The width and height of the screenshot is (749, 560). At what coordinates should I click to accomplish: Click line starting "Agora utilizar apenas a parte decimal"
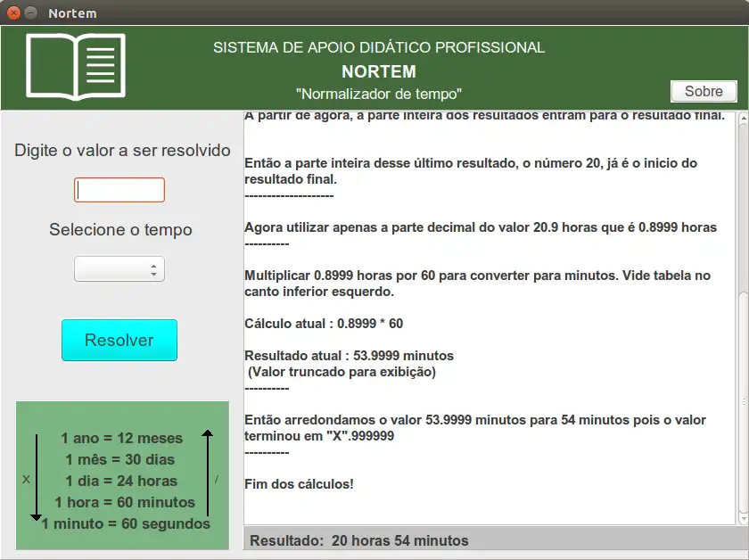(481, 227)
